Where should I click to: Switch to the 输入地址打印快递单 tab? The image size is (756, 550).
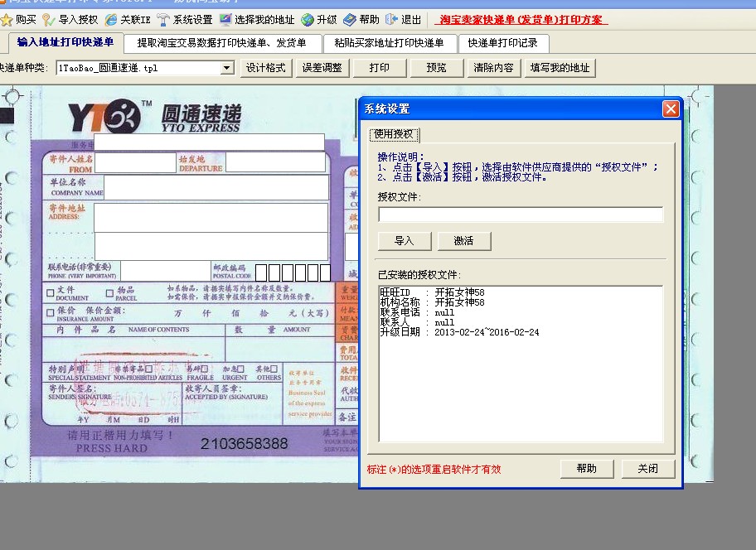65,42
